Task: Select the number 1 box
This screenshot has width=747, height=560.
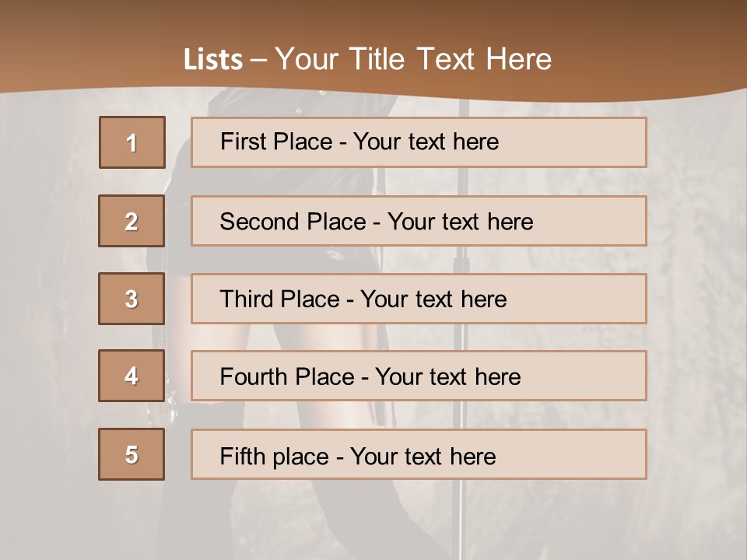Action: click(132, 142)
